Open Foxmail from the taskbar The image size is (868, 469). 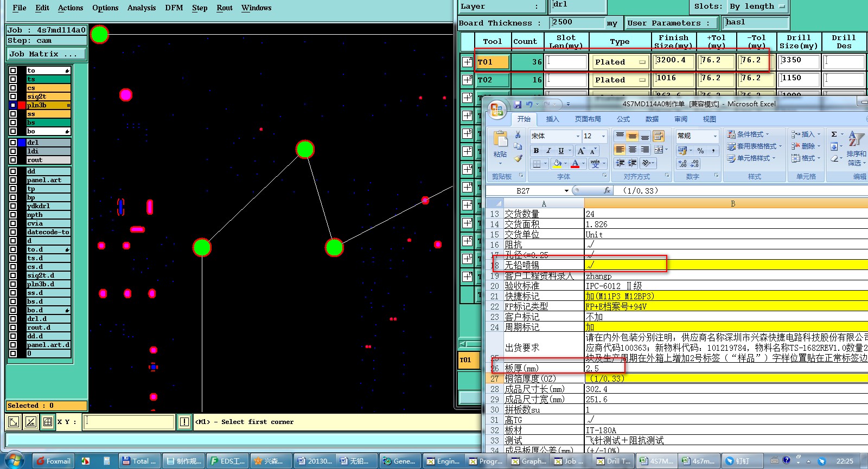coord(53,461)
